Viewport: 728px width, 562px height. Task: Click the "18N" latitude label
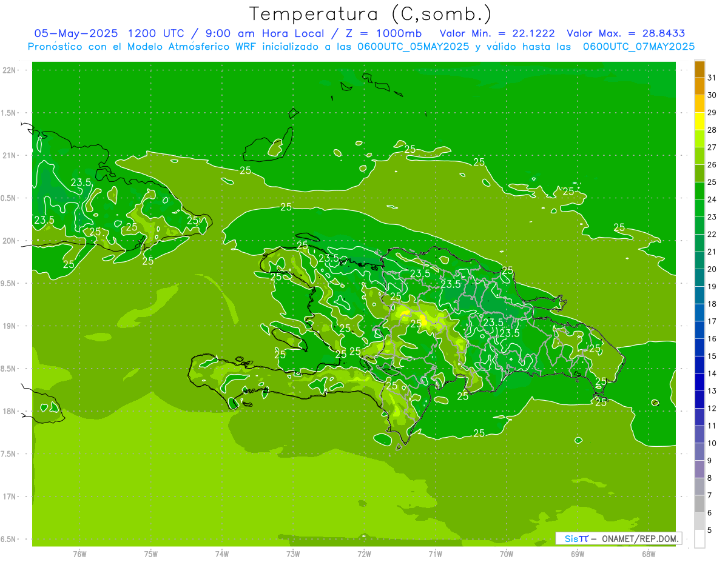[x=9, y=411]
